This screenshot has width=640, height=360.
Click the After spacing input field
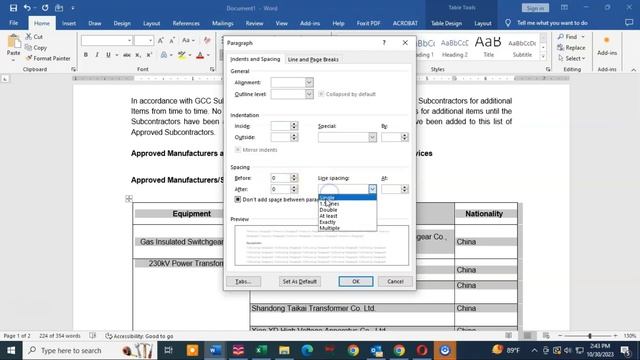click(280, 189)
